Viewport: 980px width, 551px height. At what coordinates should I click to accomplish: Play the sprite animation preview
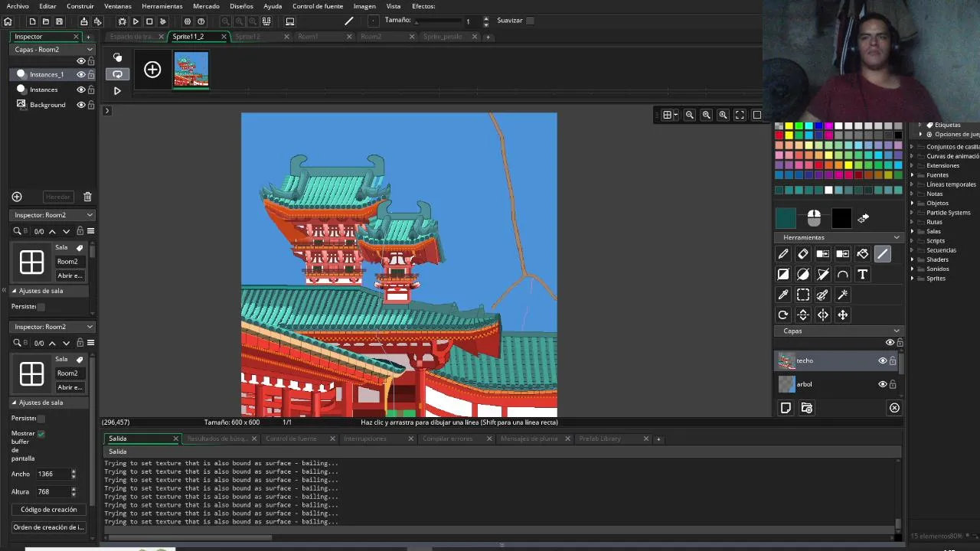(x=117, y=90)
